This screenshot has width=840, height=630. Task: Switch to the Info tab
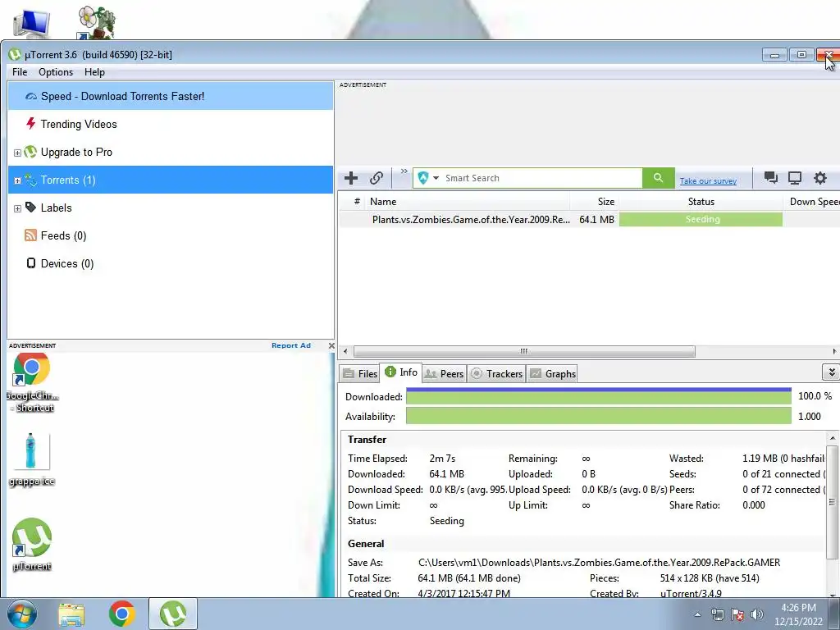tap(400, 372)
